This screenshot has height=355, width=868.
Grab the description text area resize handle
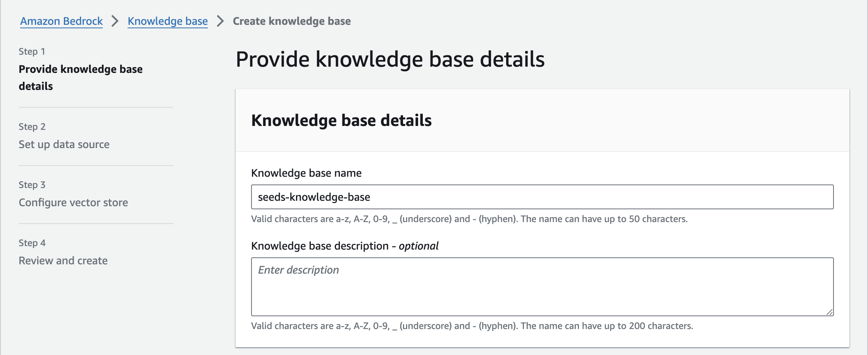click(x=829, y=312)
